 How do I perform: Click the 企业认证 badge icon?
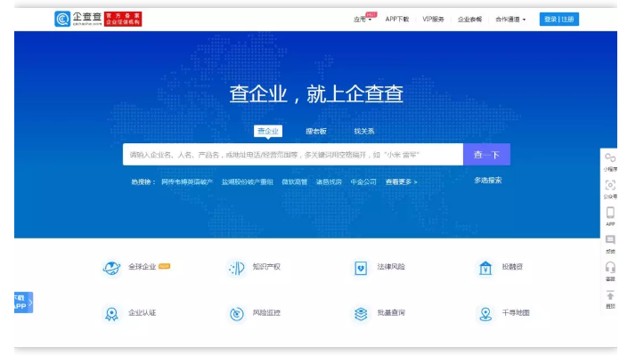click(x=111, y=314)
